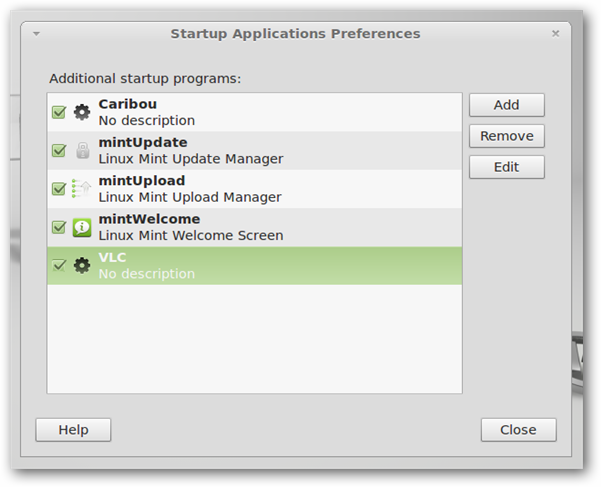
Task: Close the window using title bar X
Action: [x=556, y=34]
